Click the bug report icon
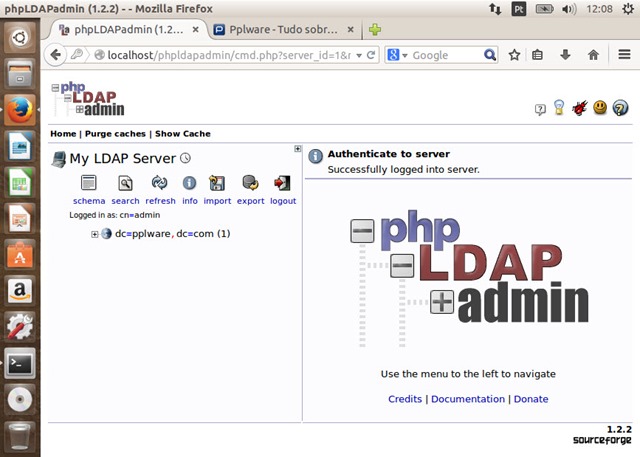Viewport: 640px width, 457px height. point(578,107)
